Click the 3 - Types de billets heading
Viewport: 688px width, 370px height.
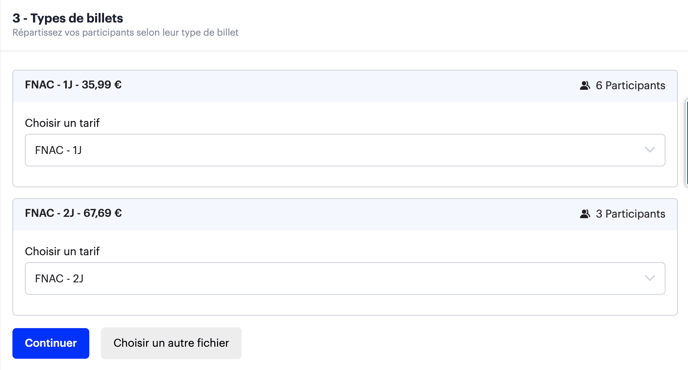click(x=68, y=18)
